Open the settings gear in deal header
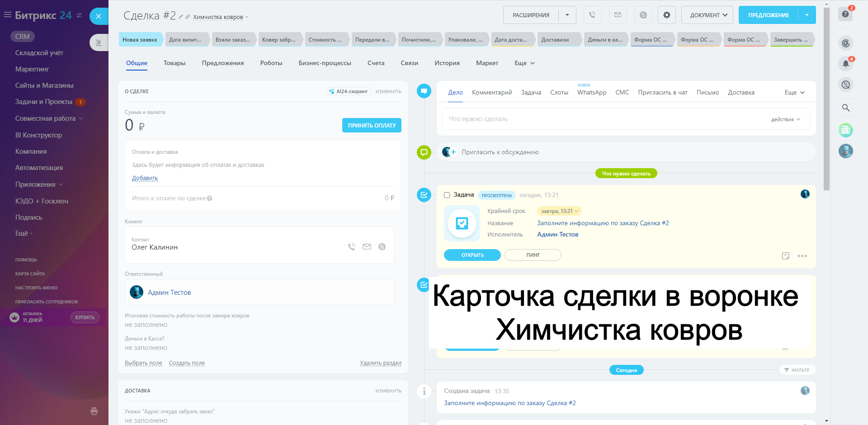 pyautogui.click(x=666, y=15)
